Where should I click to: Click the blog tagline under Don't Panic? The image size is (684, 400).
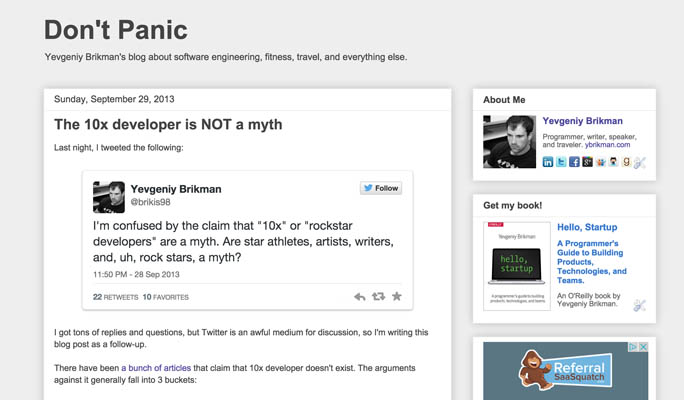coord(226,57)
